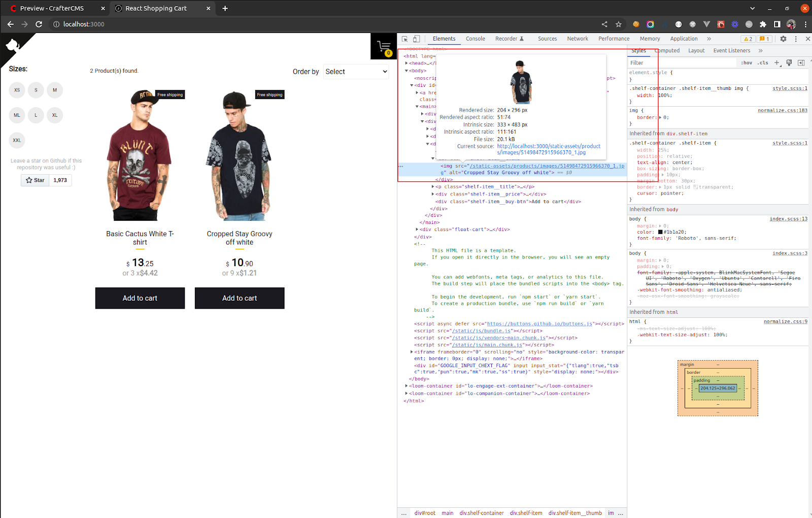Select the XS size filter

click(x=17, y=90)
